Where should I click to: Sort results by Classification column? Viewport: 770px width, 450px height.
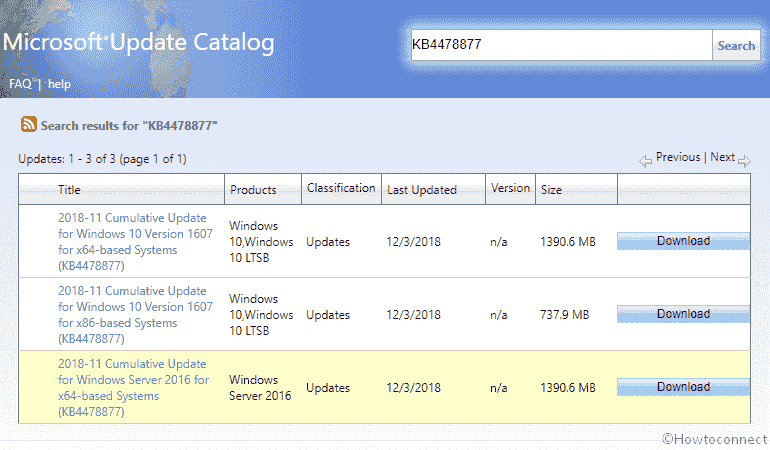(x=341, y=188)
